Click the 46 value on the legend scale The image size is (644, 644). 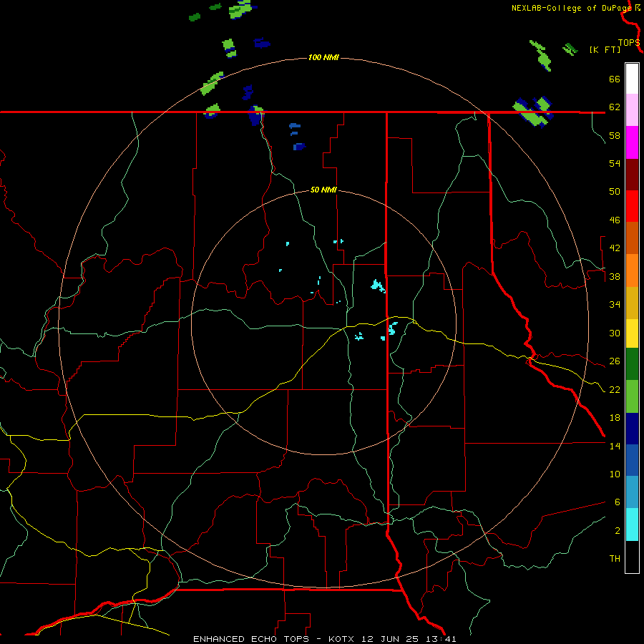click(615, 220)
